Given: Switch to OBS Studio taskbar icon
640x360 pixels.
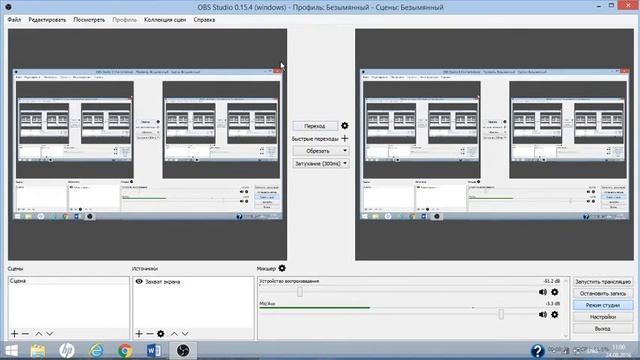Looking at the screenshot, I should (183, 351).
